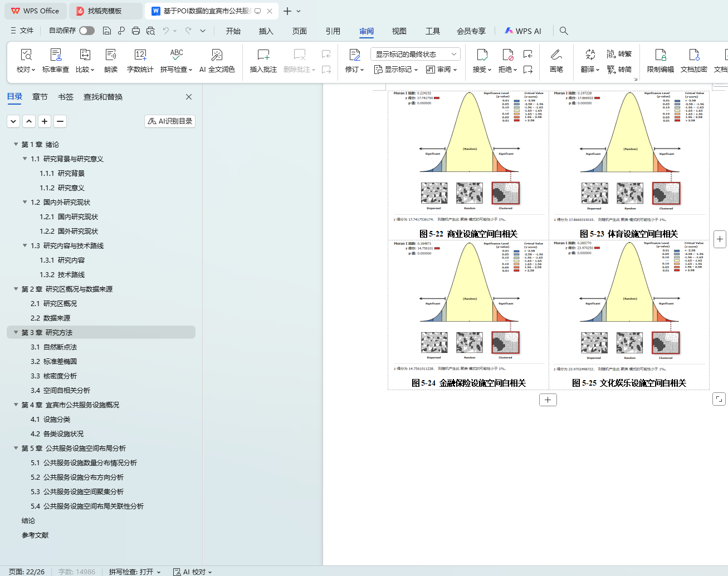The height and width of the screenshot is (576, 728).
Task: Click the 标准审查 icon
Action: tap(56, 55)
